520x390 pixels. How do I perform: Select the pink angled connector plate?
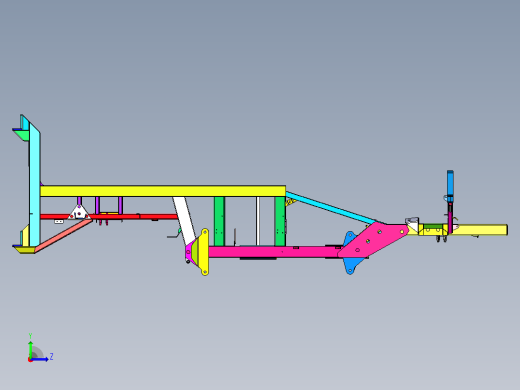pyautogui.click(x=373, y=241)
